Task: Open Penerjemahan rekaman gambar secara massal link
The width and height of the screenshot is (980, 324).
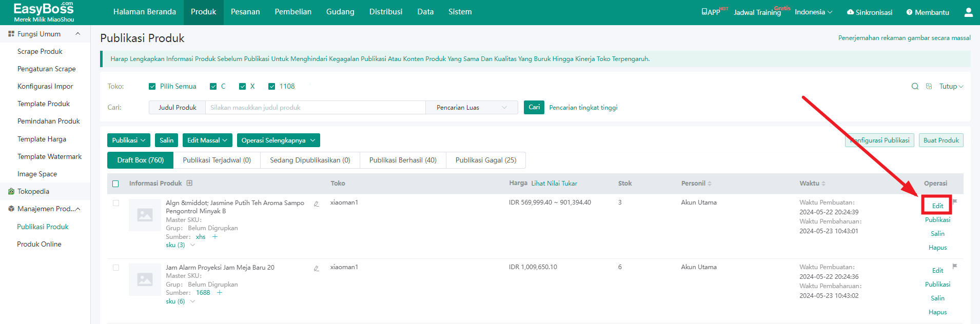Action: click(905, 37)
